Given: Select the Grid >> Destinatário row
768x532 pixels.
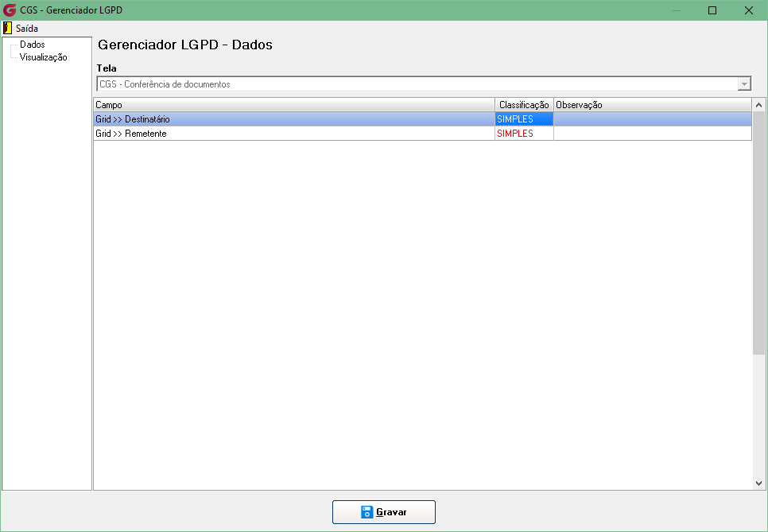Looking at the screenshot, I should click(x=422, y=119).
